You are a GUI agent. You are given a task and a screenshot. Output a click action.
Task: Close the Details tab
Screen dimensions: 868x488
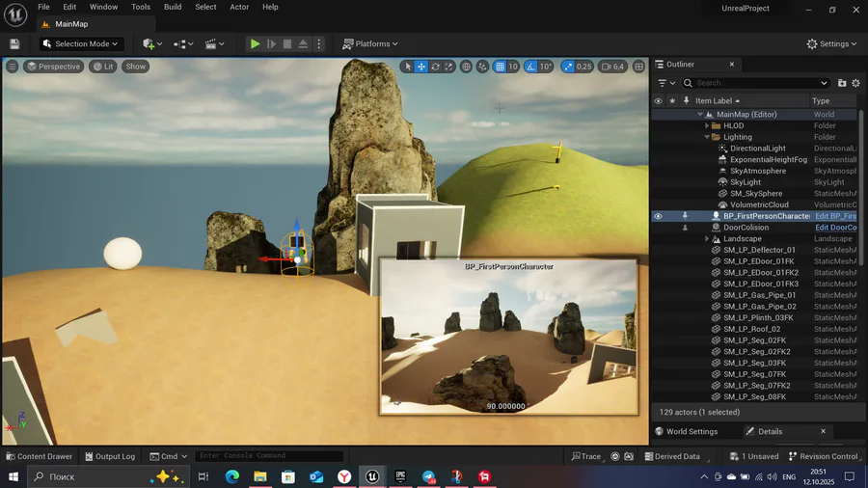click(x=824, y=431)
